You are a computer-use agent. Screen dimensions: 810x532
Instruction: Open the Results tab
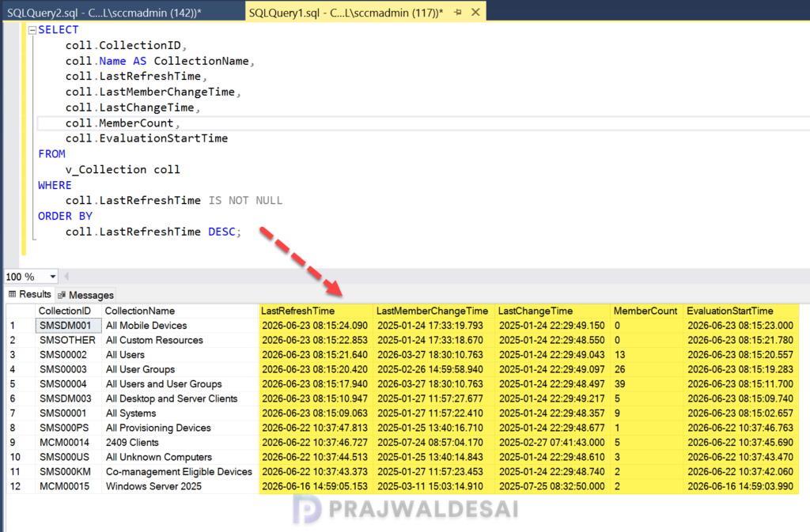coord(30,294)
